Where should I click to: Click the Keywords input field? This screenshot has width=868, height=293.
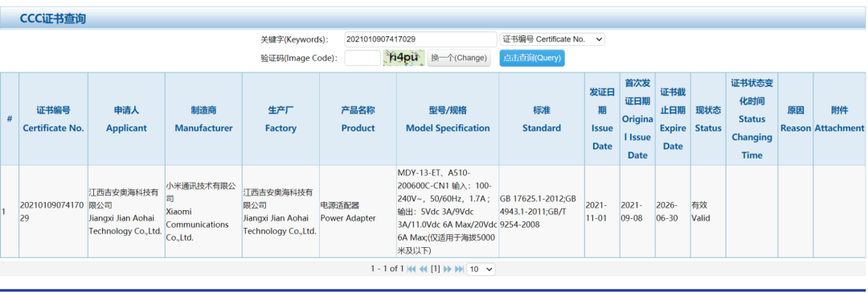(420, 39)
